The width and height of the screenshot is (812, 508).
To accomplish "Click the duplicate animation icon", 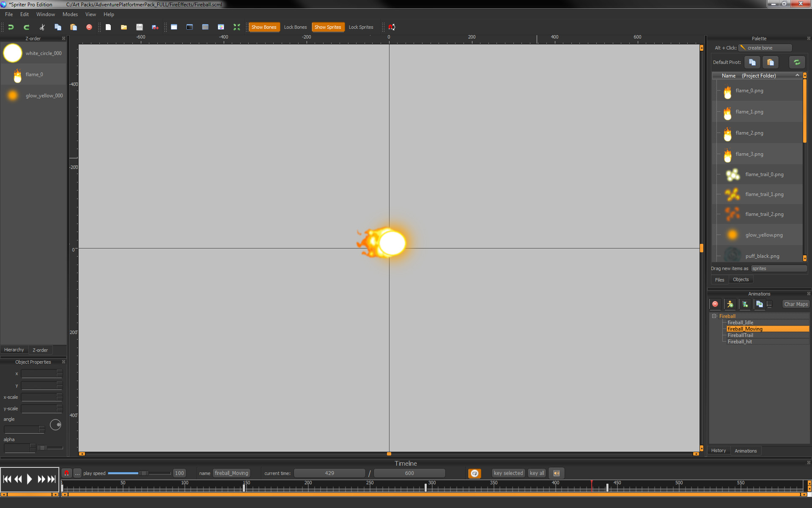I will [759, 304].
